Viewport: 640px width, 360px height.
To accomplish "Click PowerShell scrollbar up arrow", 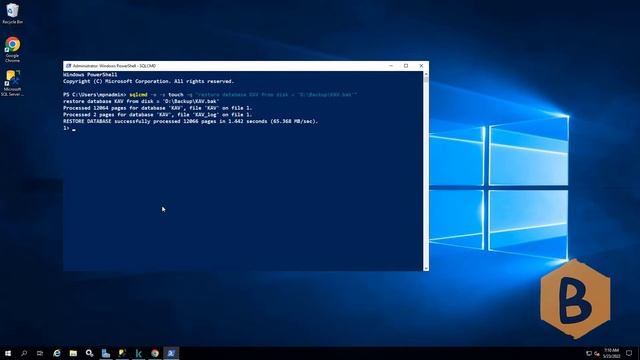I will (x=426, y=74).
